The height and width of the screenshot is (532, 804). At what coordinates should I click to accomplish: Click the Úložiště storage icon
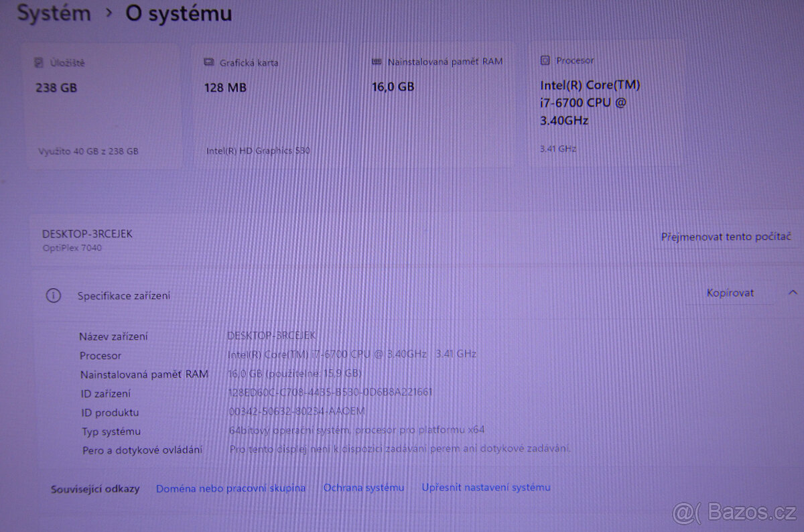40,62
